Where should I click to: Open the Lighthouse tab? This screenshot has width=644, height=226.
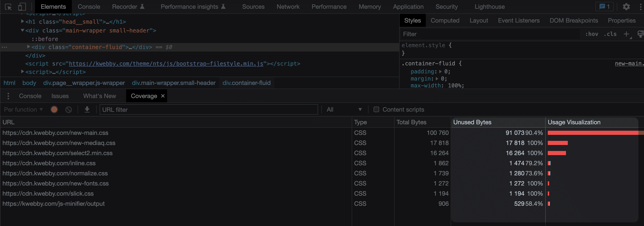(x=490, y=7)
